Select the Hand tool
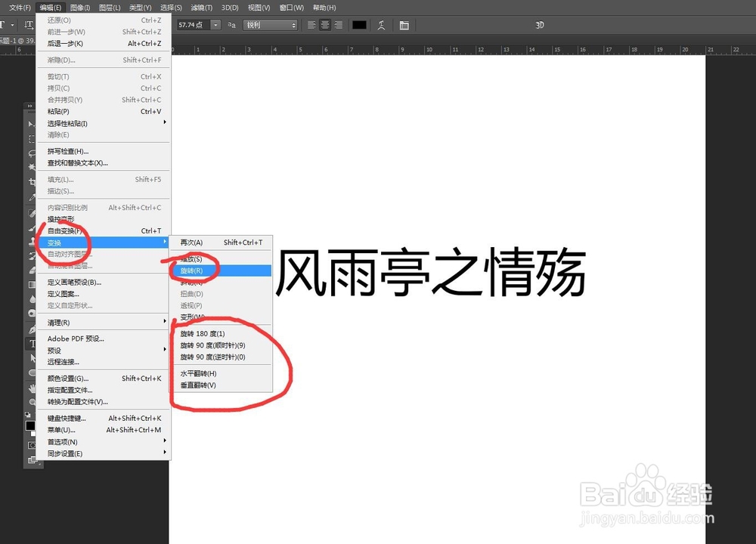The height and width of the screenshot is (544, 756). (x=32, y=388)
